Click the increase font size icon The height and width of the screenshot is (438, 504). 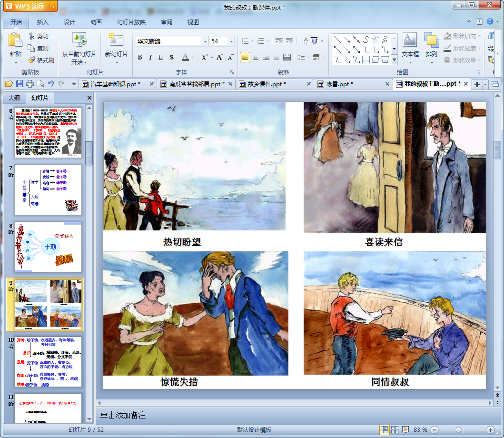coord(219,57)
